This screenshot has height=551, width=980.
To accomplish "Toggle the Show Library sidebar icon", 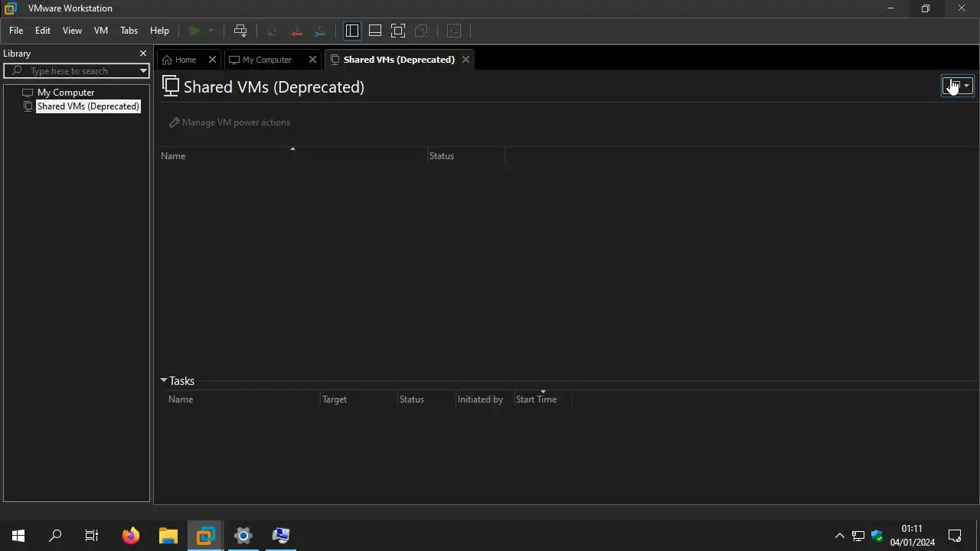I will coord(352,31).
